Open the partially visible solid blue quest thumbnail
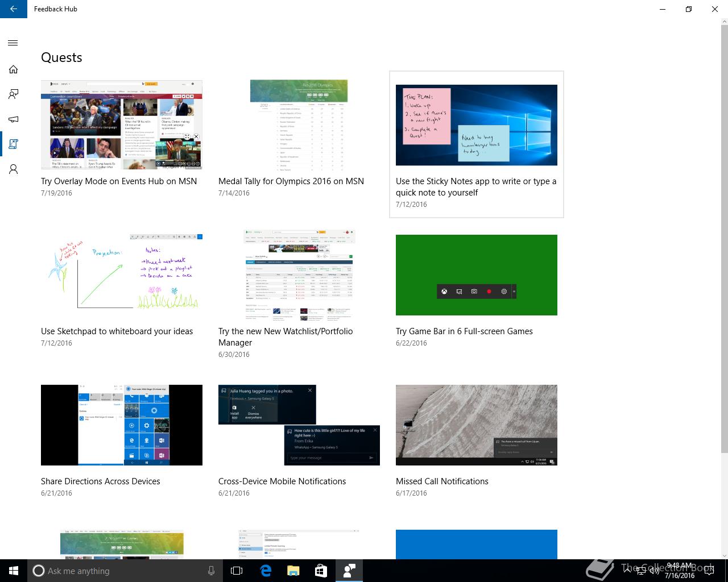Viewport: 728px width, 582px height. 477,544
